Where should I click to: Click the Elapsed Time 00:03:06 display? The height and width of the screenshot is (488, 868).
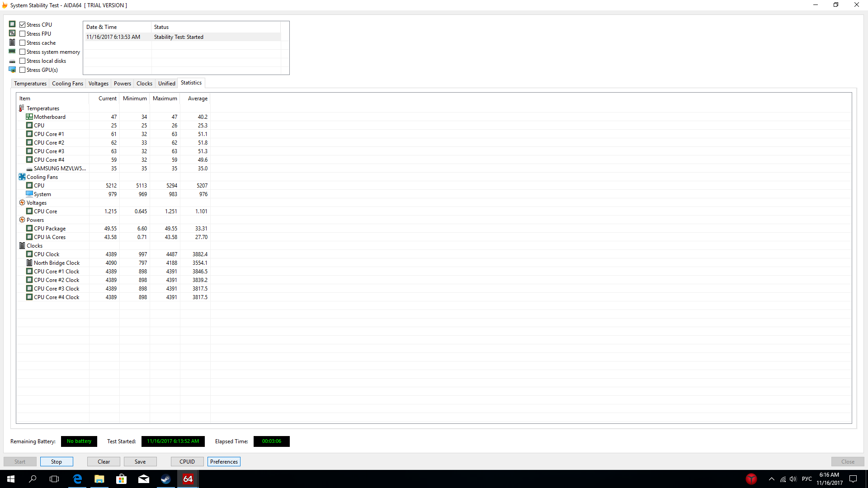click(271, 441)
